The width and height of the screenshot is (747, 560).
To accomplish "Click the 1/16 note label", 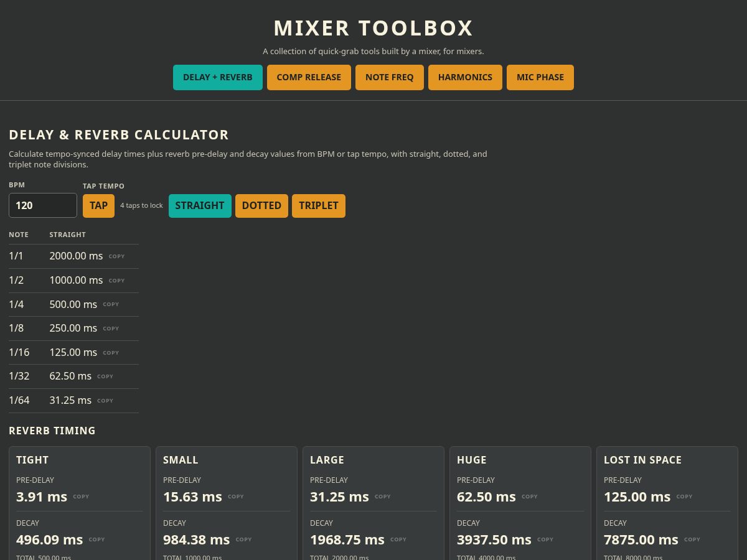I will [19, 352].
